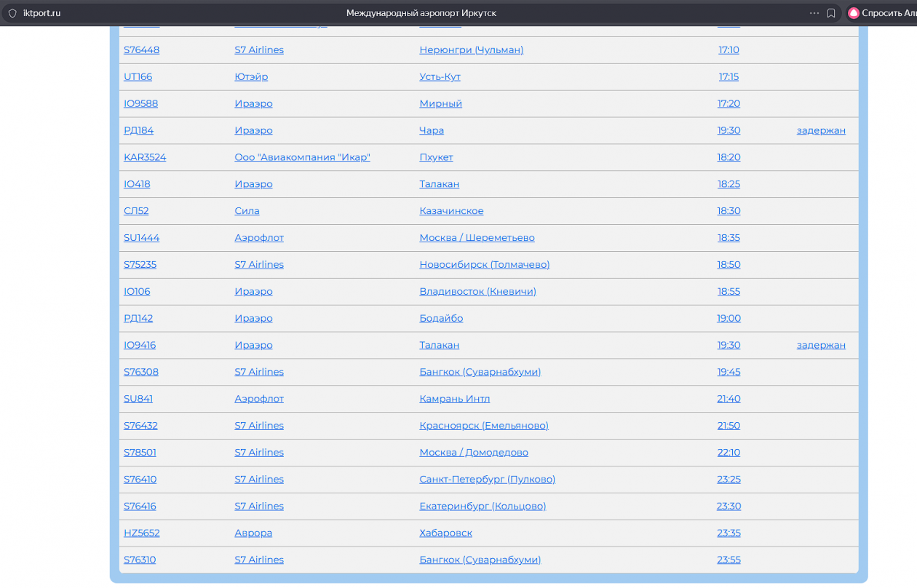Select the Vladivostok (Knevichi) destination
The width and height of the screenshot is (917, 588).
tap(477, 292)
